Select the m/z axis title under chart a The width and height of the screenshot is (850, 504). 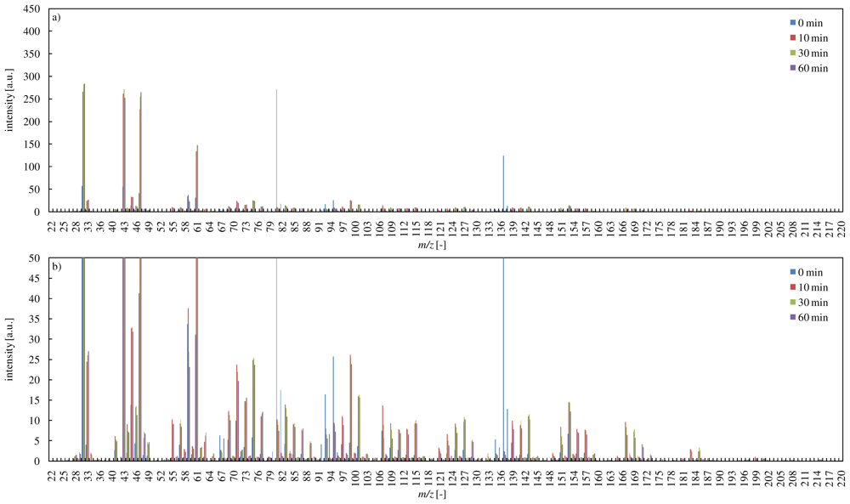pyautogui.click(x=446, y=246)
